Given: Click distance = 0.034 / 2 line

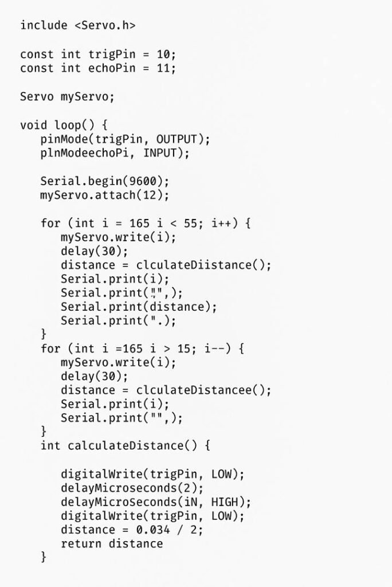Looking at the screenshot, I should coord(132,530).
